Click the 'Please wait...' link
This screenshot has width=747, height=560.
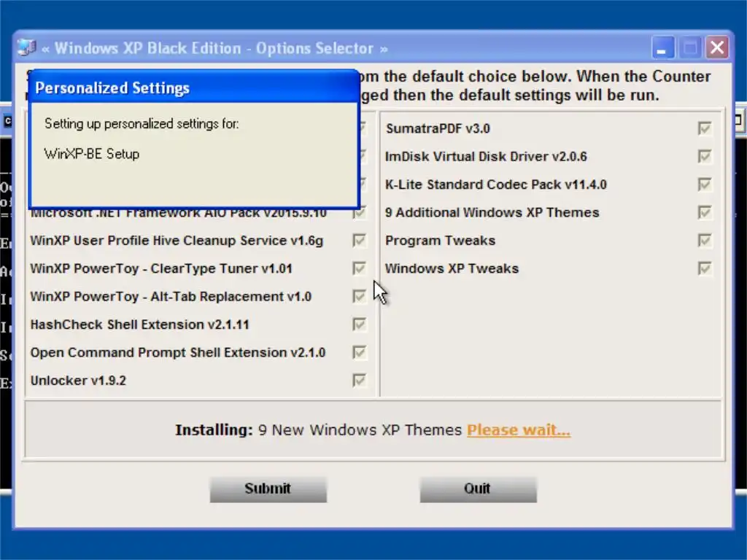click(x=519, y=430)
